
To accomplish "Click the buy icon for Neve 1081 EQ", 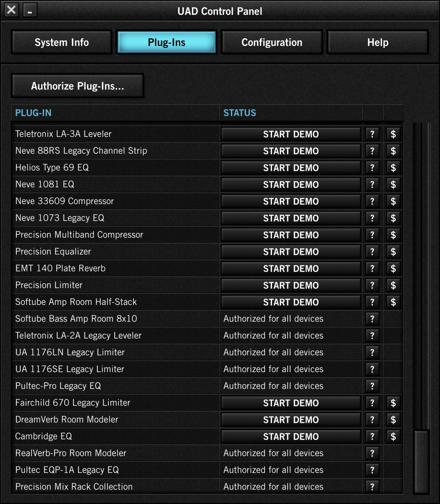I will 393,184.
